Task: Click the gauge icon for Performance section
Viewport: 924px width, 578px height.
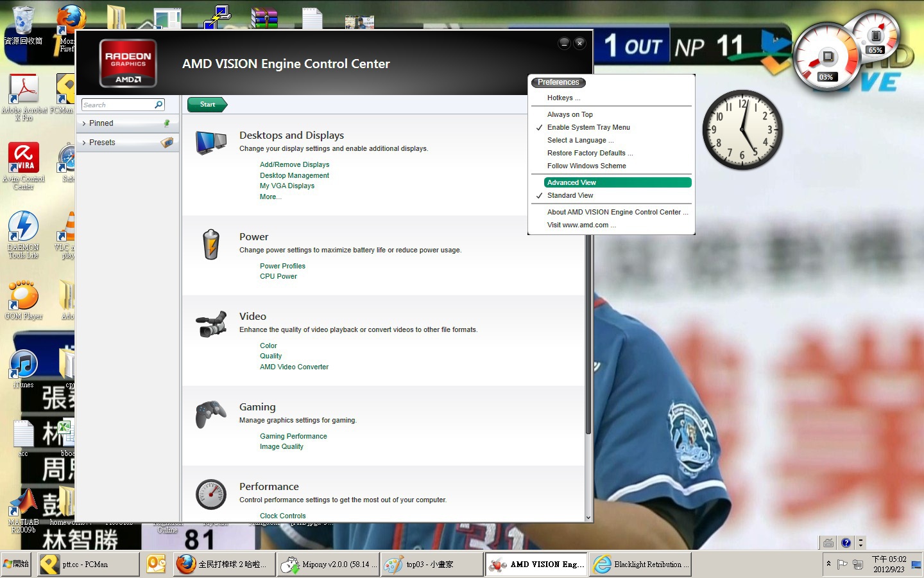Action: (211, 495)
